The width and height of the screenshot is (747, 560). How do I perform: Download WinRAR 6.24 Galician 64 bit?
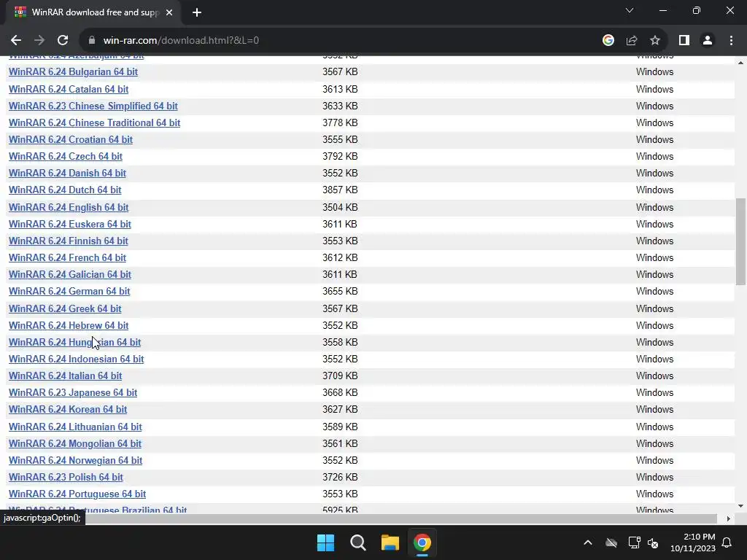(x=69, y=274)
